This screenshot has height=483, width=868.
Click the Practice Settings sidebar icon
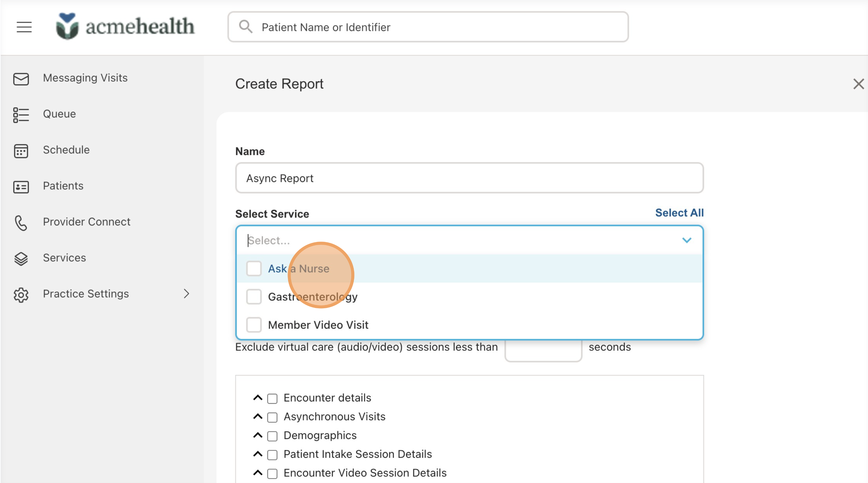point(21,294)
